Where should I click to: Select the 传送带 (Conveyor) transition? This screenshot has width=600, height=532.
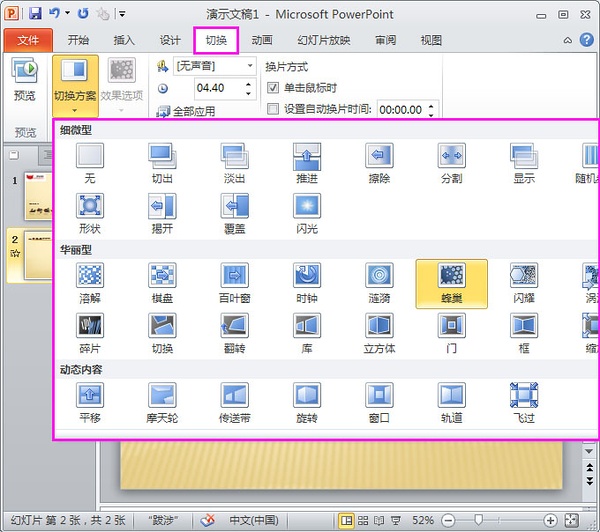click(235, 403)
